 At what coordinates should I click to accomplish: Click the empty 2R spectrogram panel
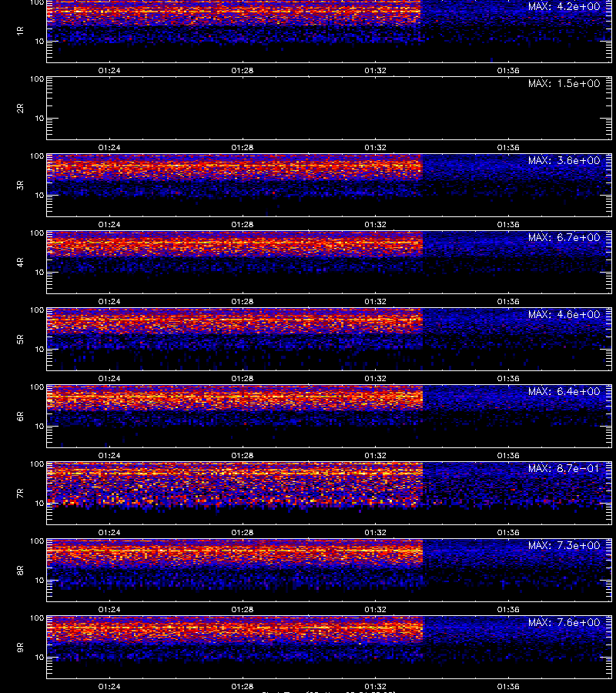tap(330, 109)
